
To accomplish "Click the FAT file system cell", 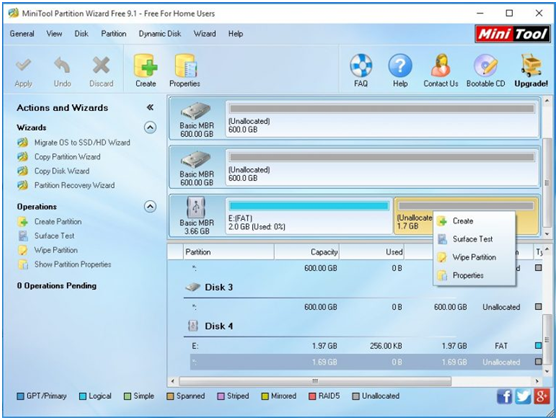I will click(x=501, y=346).
